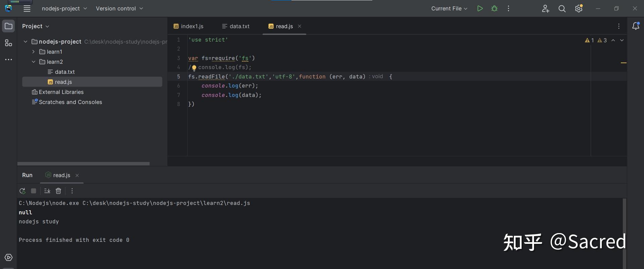Clear the console output with trash icon
644x269 pixels.
[58, 191]
